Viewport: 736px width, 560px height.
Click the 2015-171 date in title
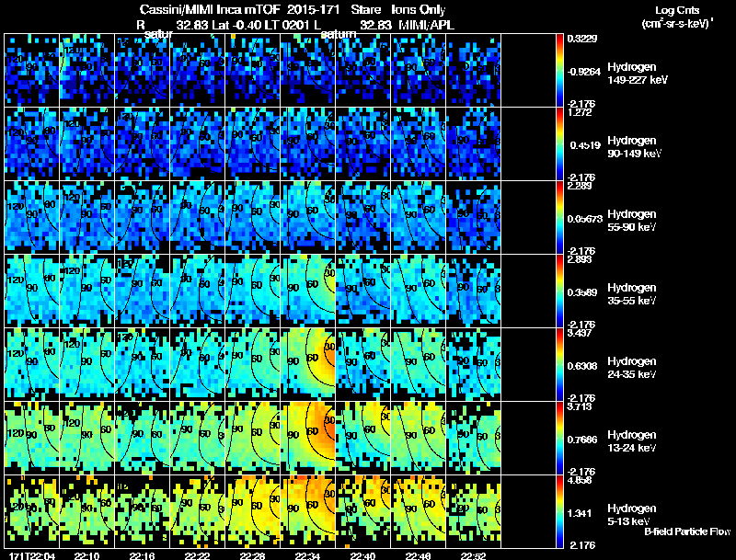(x=313, y=9)
